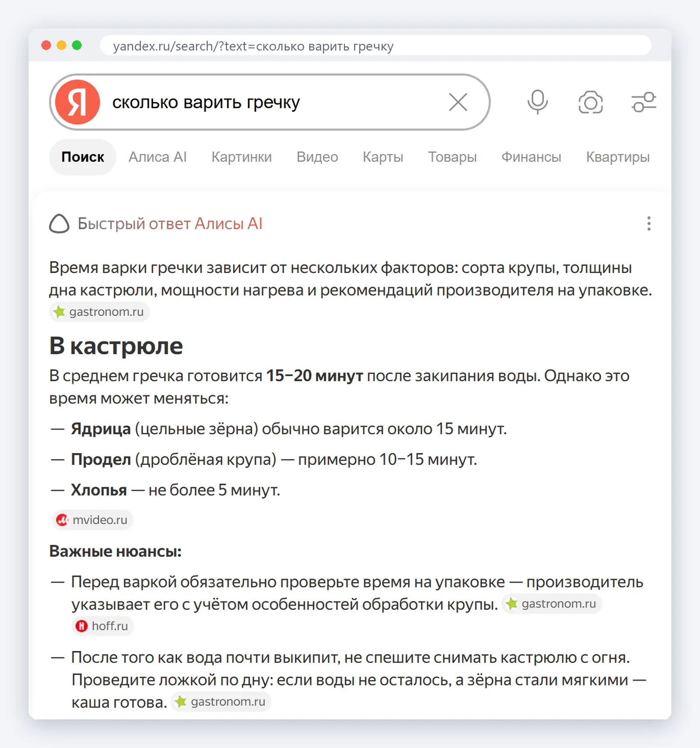Click the Alice AI circle icon
The width and height of the screenshot is (700, 748).
click(59, 224)
